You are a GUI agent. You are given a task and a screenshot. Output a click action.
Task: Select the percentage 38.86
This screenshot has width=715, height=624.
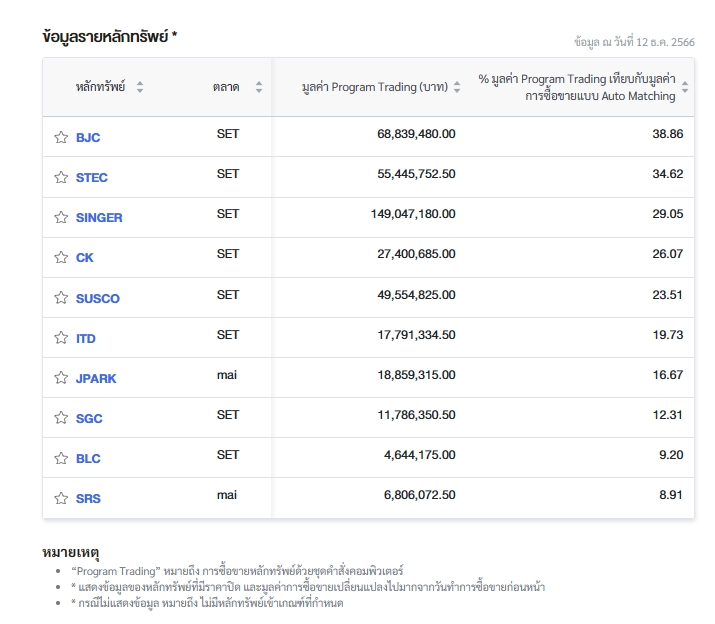[668, 134]
